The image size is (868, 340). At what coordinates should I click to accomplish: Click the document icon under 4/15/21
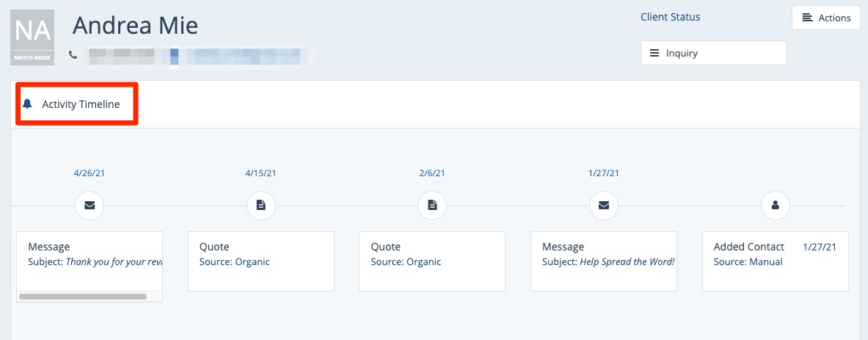[260, 206]
